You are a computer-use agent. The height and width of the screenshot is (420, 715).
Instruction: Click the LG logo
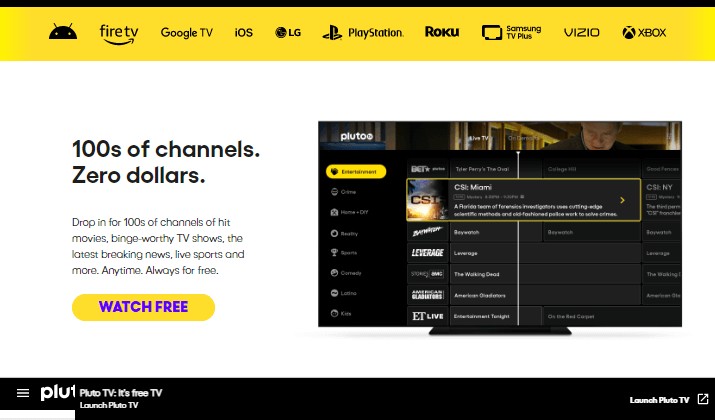288,32
